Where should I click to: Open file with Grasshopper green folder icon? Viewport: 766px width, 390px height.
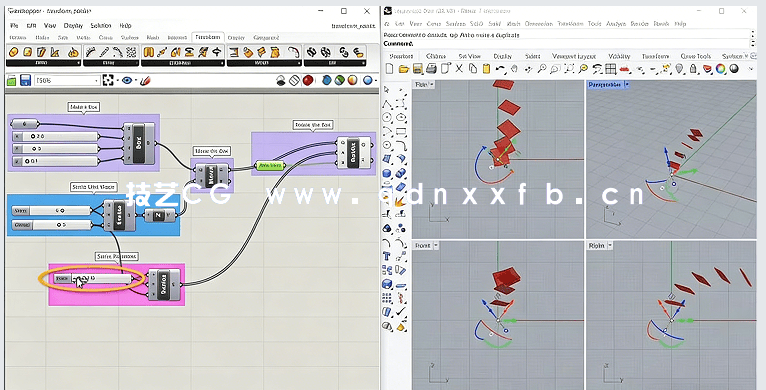[12, 81]
